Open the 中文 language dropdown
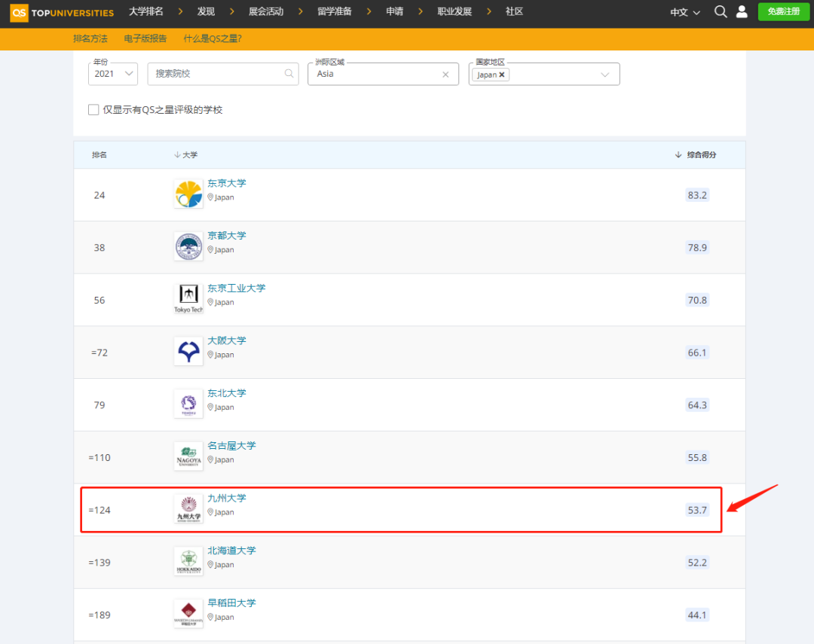 (x=685, y=12)
